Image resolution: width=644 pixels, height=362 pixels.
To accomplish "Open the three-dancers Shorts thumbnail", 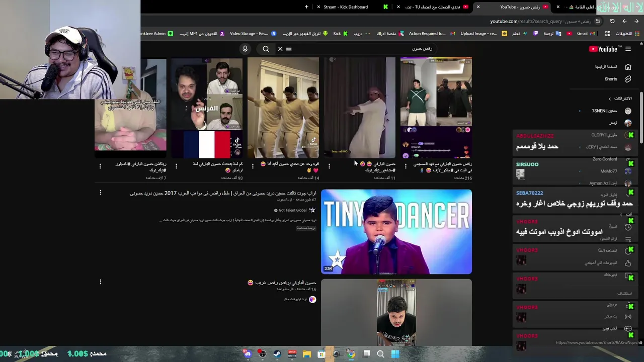I will (283, 108).
